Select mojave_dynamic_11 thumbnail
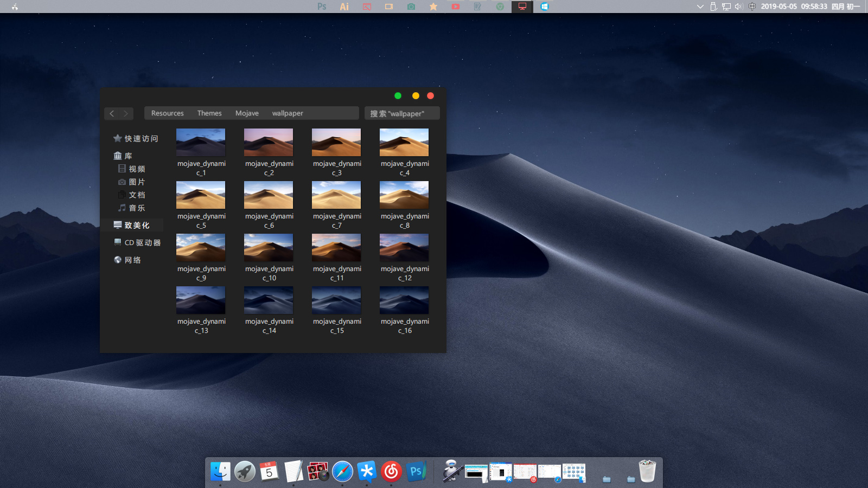Image resolution: width=868 pixels, height=488 pixels. click(x=336, y=247)
